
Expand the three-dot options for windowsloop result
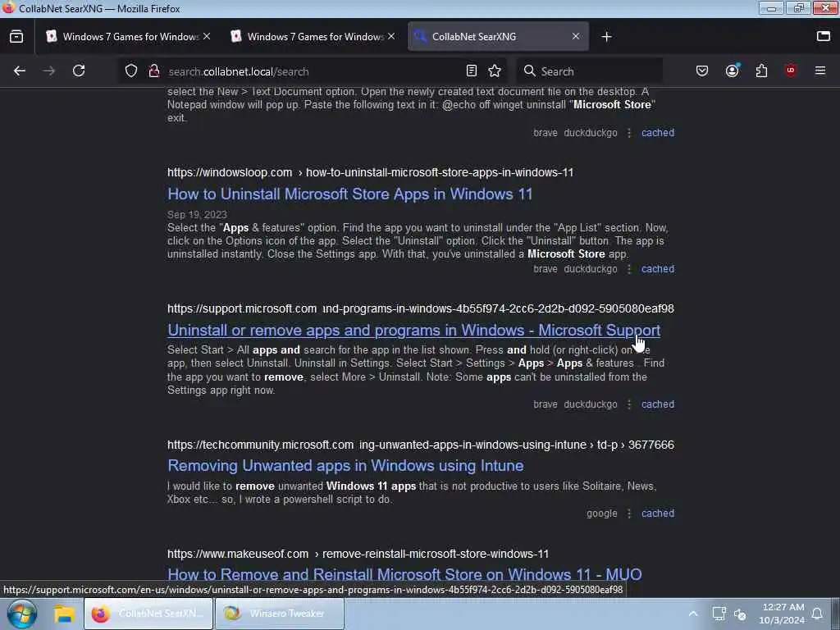(629, 269)
